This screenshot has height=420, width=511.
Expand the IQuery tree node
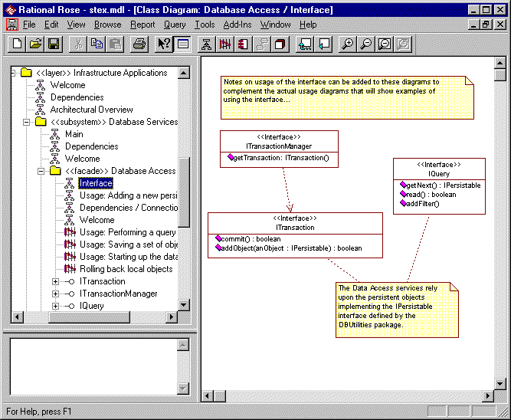point(55,306)
